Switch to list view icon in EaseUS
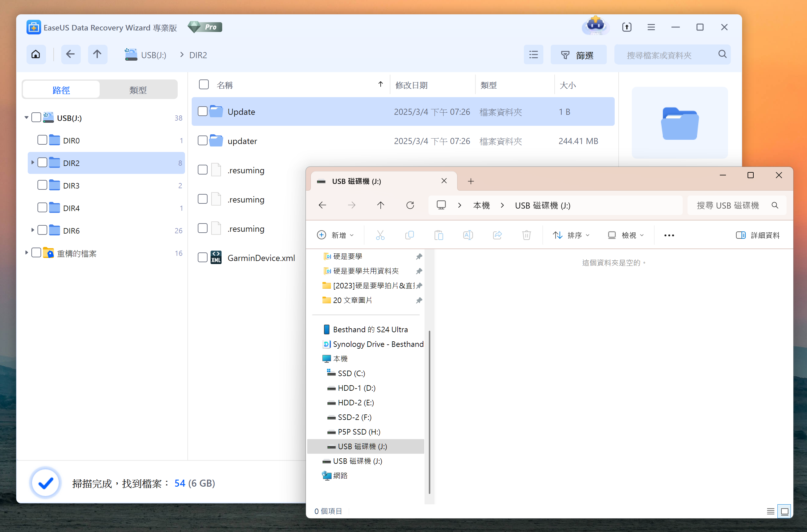This screenshot has height=532, width=807. pos(533,55)
